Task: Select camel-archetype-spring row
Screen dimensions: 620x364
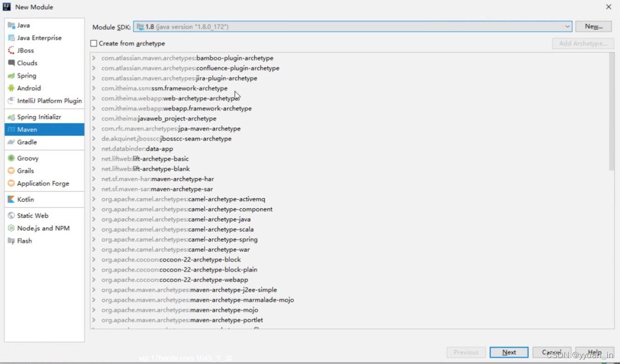Action: [x=350, y=239]
